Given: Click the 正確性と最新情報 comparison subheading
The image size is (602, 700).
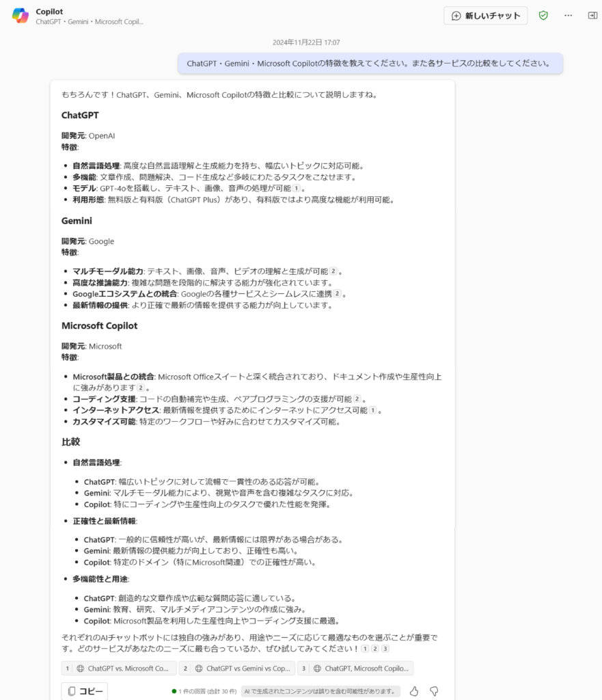Looking at the screenshot, I should click(105, 521).
